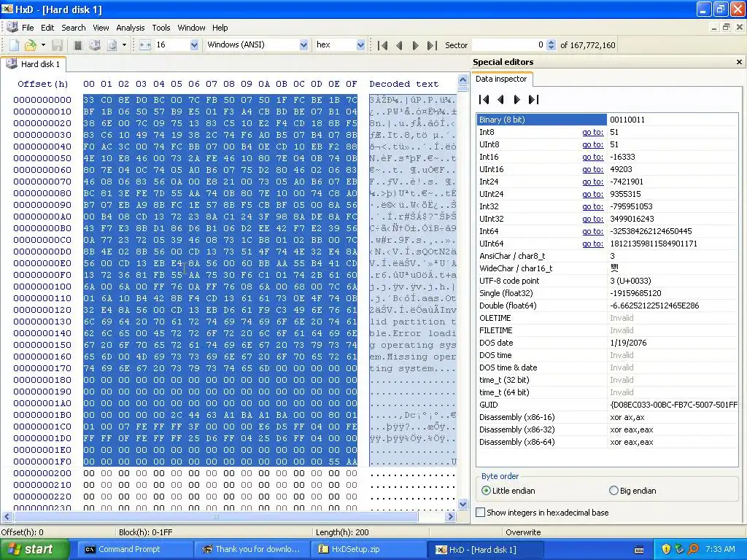This screenshot has height=560, width=747.
Task: Click offset row 0000000200
Action: [42, 473]
